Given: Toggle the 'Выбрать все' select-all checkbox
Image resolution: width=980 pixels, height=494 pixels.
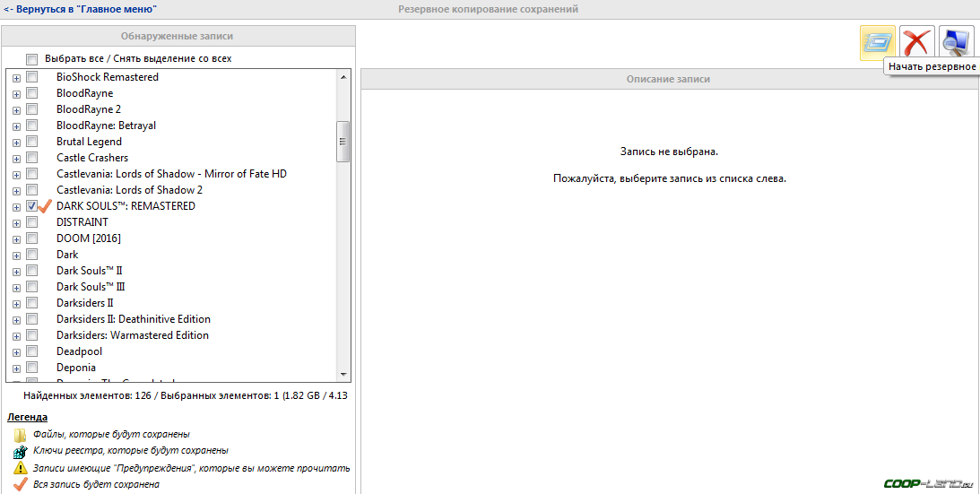Looking at the screenshot, I should pyautogui.click(x=32, y=59).
